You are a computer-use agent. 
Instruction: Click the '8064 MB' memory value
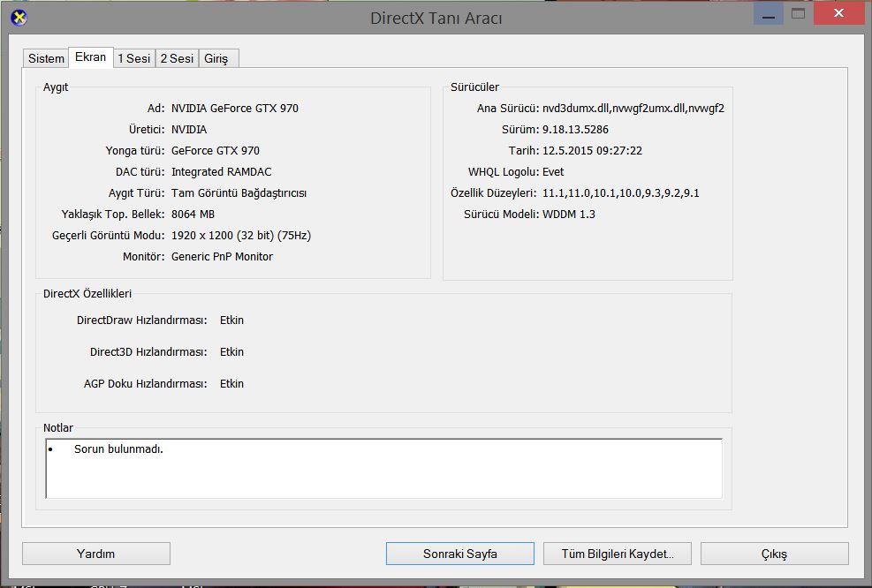pyautogui.click(x=193, y=214)
